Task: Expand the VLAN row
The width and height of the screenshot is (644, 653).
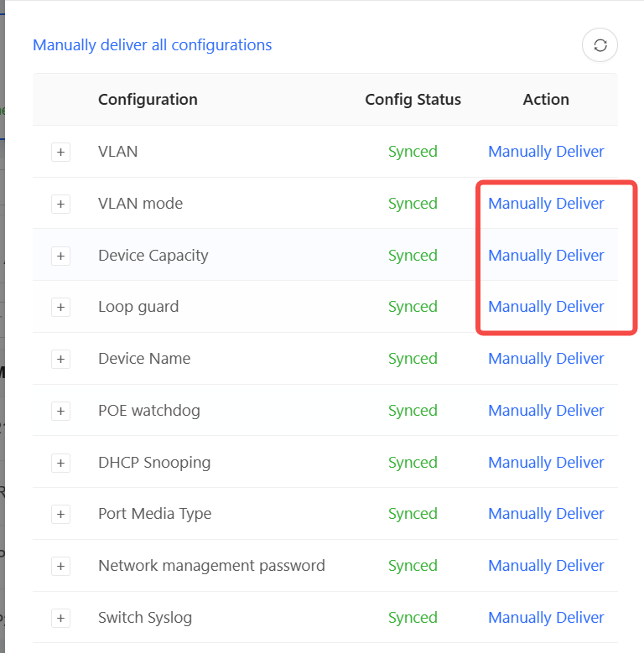Action: pos(61,152)
